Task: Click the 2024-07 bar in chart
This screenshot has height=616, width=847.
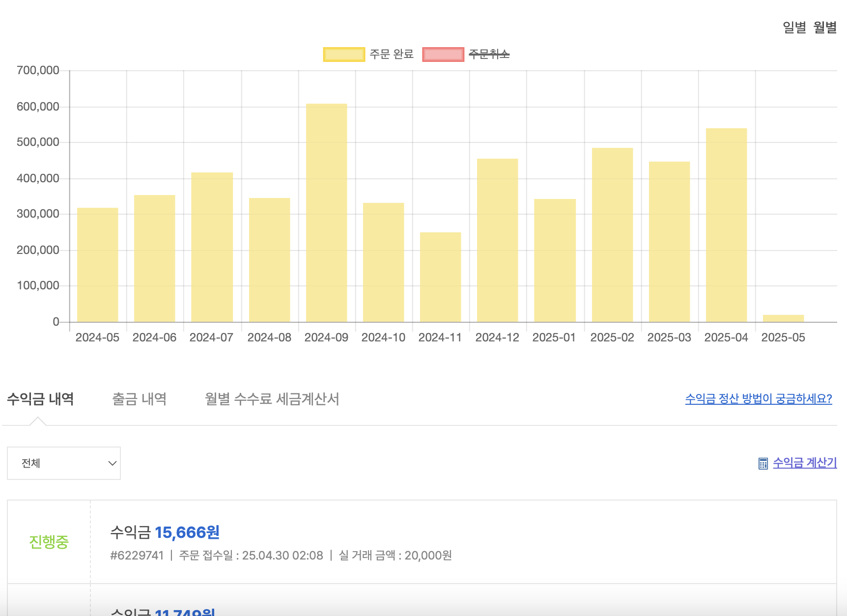Action: 212,247
